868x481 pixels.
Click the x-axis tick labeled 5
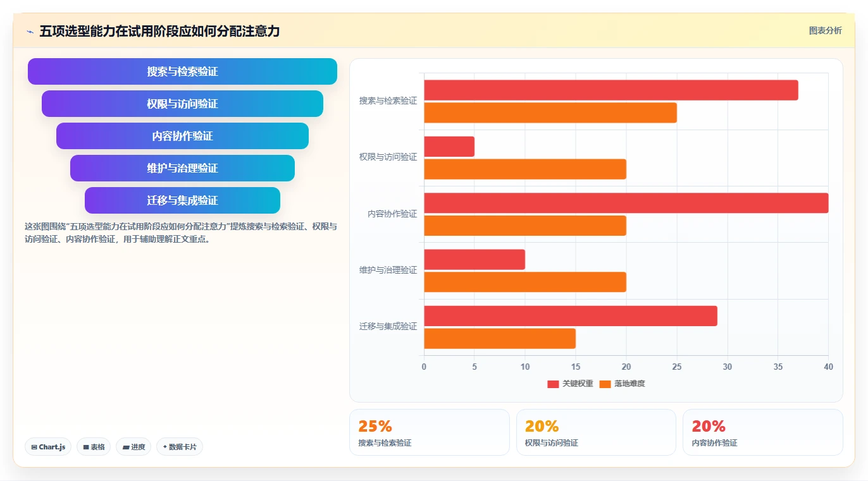click(474, 367)
